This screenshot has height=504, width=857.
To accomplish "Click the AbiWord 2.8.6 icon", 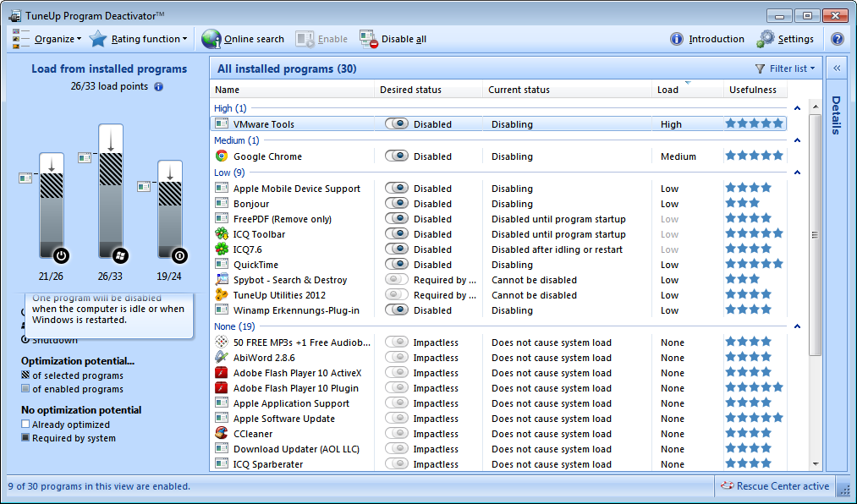I will click(222, 358).
